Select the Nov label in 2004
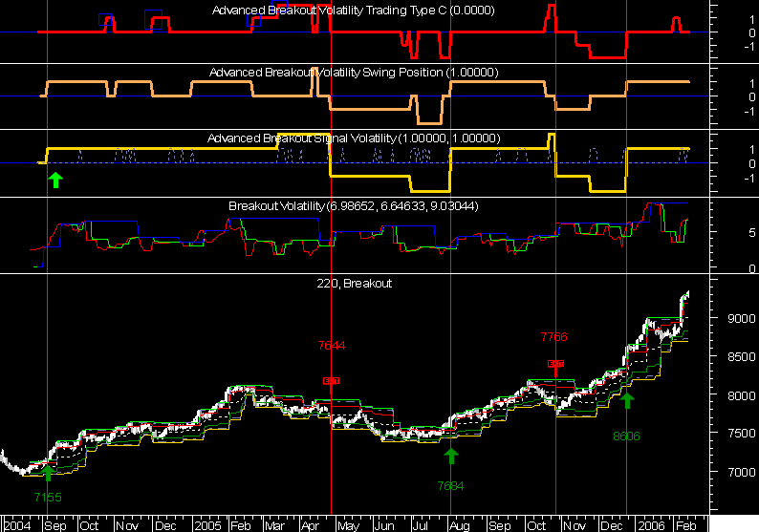759x532 pixels. point(127,525)
